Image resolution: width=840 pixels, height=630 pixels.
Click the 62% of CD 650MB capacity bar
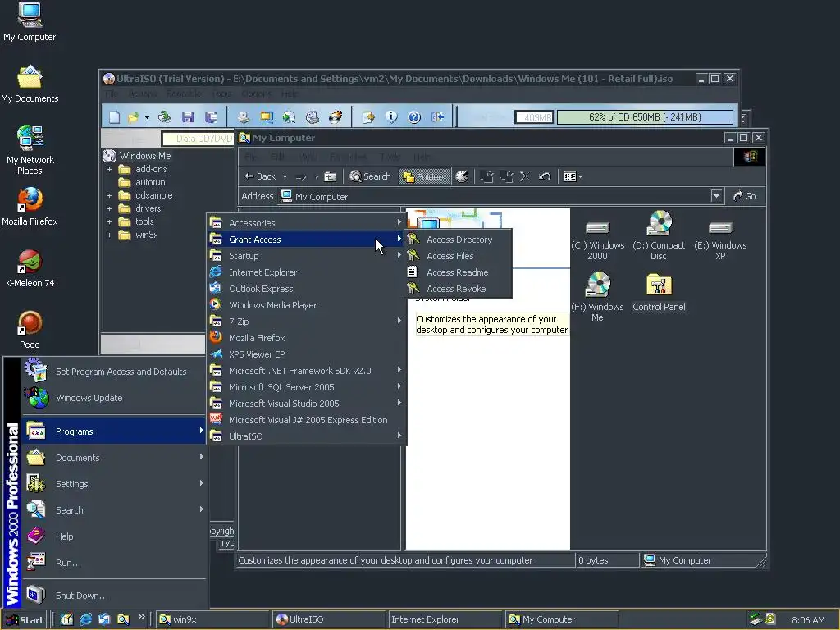tap(645, 116)
